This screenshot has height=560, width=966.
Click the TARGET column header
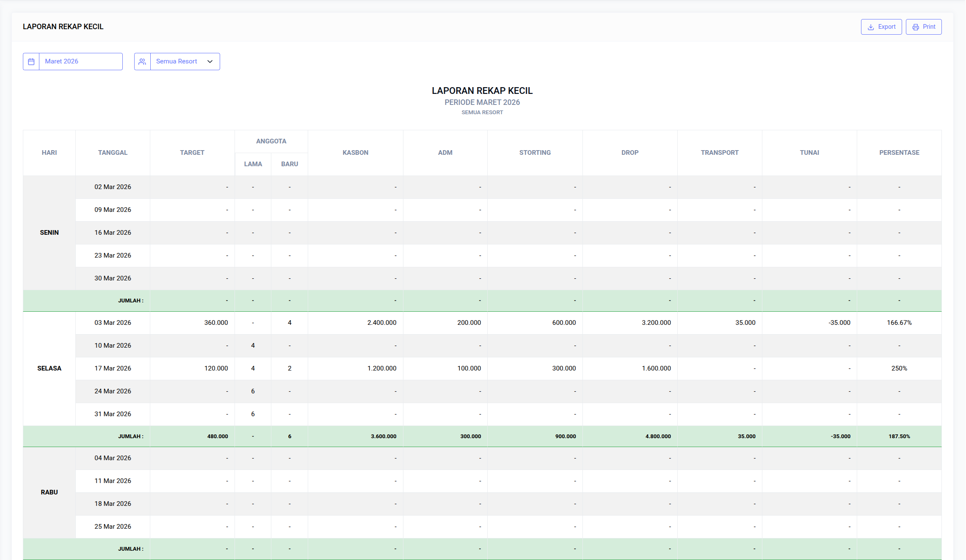192,153
